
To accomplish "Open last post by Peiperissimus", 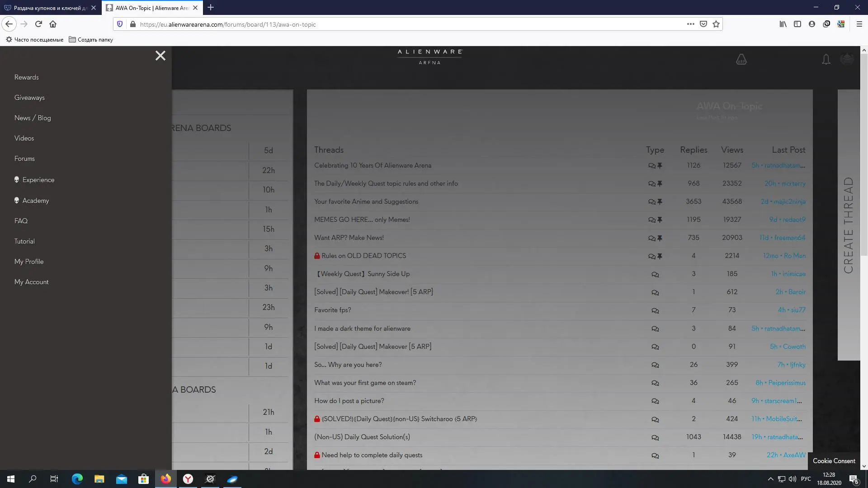I will 781,383.
